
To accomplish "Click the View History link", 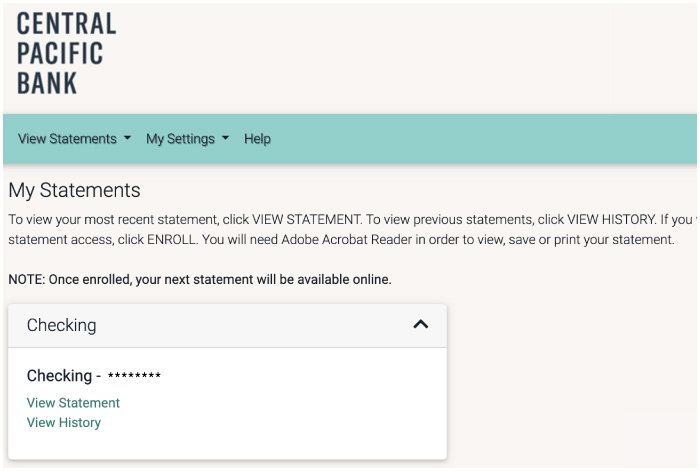I will click(64, 422).
